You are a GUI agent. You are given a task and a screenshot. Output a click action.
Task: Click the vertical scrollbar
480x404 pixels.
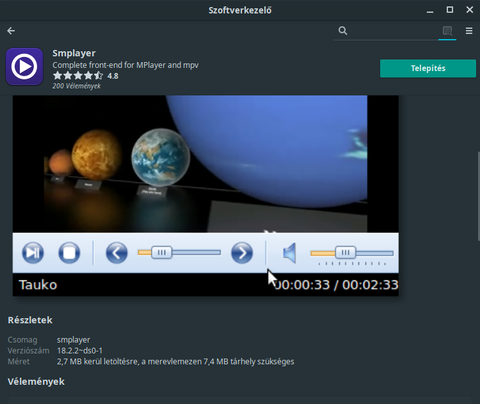pos(478,196)
